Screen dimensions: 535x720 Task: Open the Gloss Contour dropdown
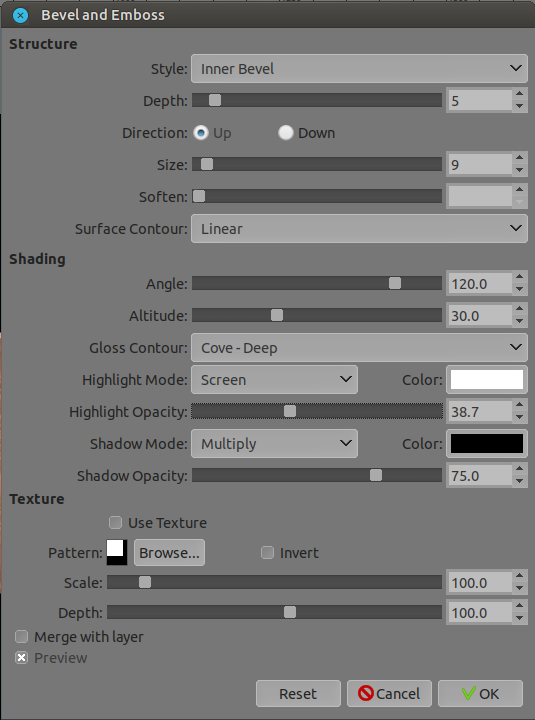pos(359,348)
